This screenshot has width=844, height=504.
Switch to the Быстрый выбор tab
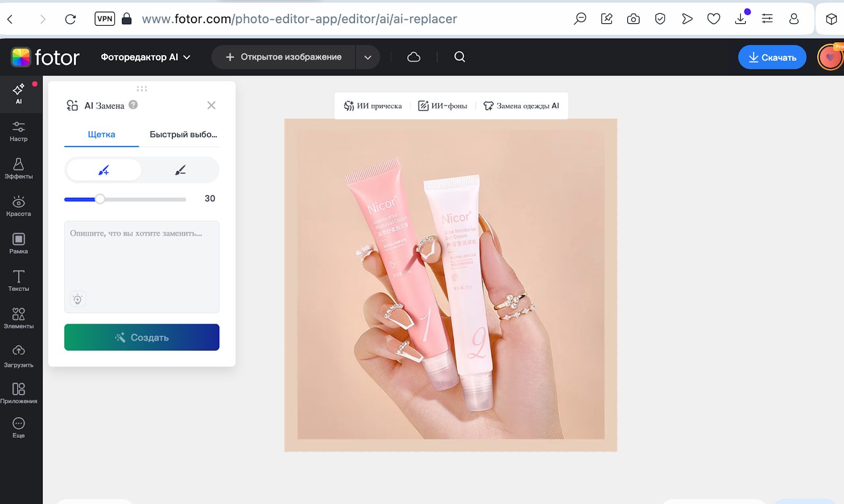(x=183, y=134)
